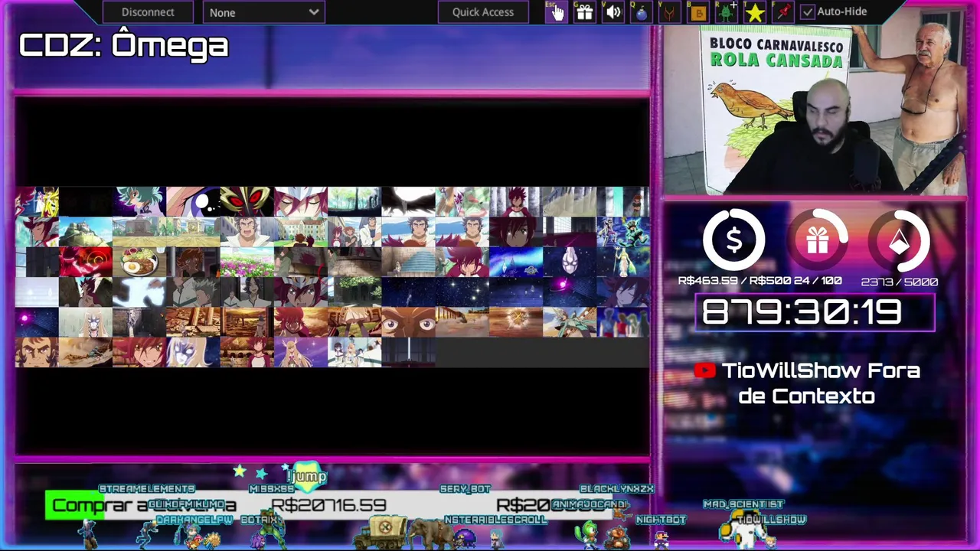The image size is (980, 551).
Task: Click the 'CDZ: Ômega' title
Action: pyautogui.click(x=124, y=45)
